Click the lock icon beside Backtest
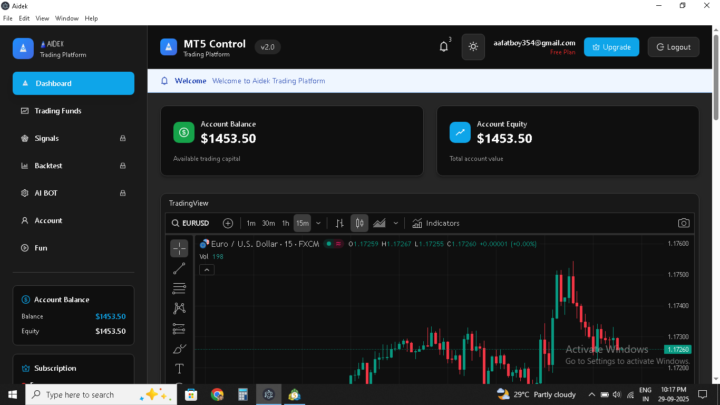The image size is (720, 405). (x=123, y=166)
